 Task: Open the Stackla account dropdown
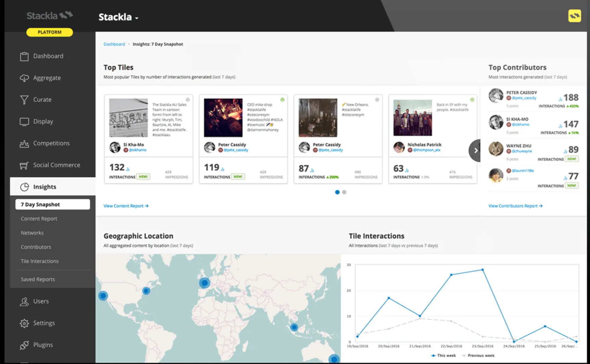(x=118, y=17)
